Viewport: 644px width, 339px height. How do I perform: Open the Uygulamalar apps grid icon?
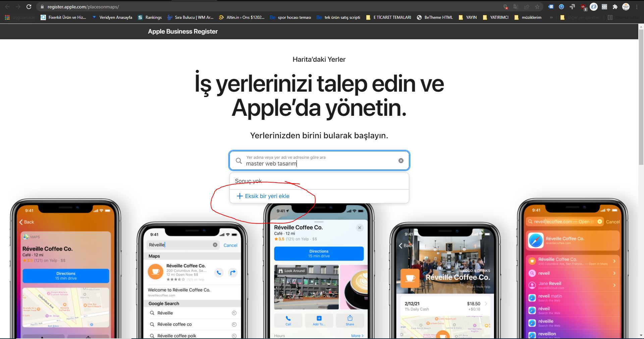tap(7, 17)
